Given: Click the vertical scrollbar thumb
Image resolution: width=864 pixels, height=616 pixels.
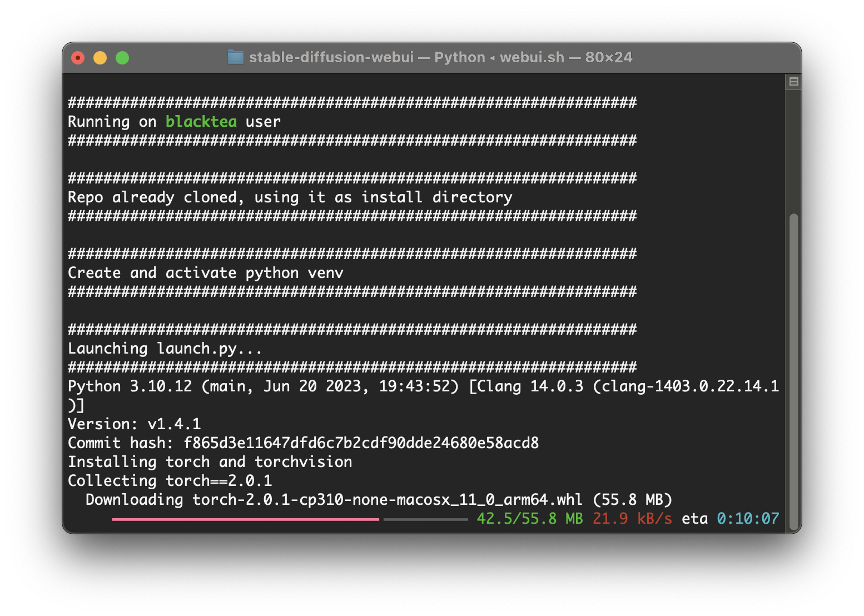Looking at the screenshot, I should pos(794,371).
